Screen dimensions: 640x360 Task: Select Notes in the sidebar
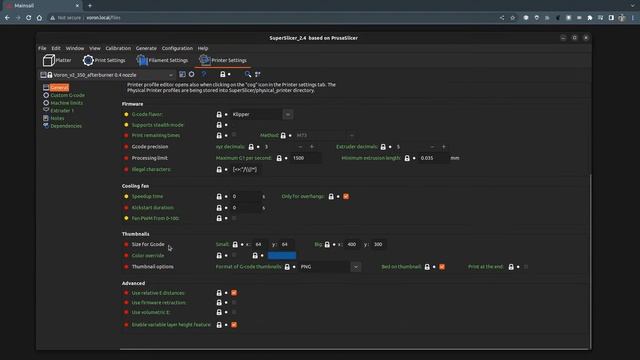click(58, 118)
